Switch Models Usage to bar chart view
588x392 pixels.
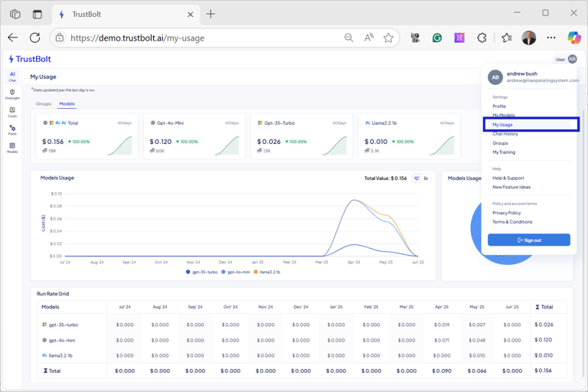426,178
